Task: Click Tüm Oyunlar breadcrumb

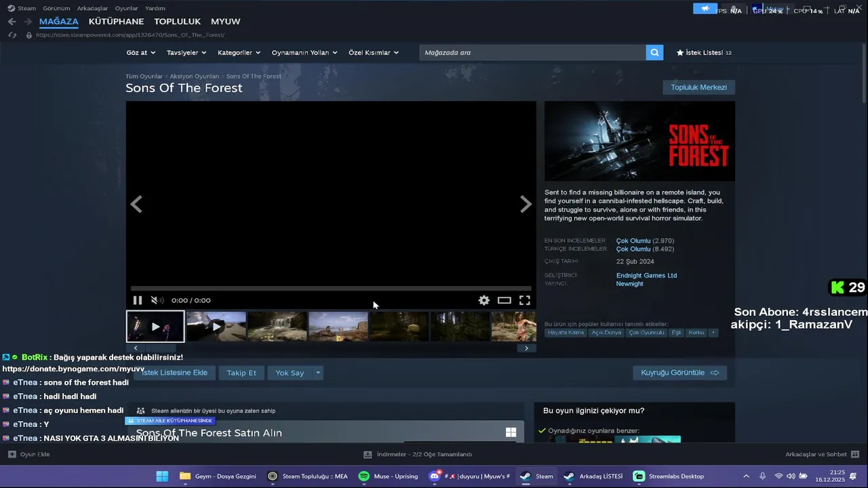Action: [144, 77]
